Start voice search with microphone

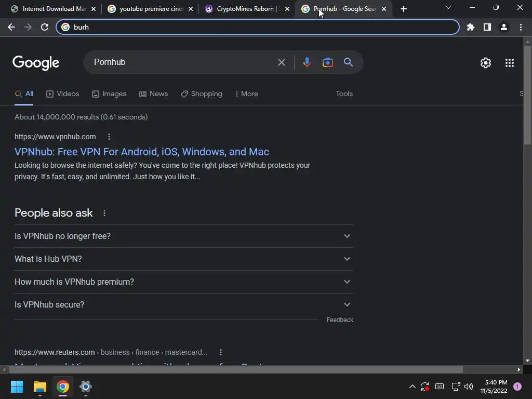(307, 62)
